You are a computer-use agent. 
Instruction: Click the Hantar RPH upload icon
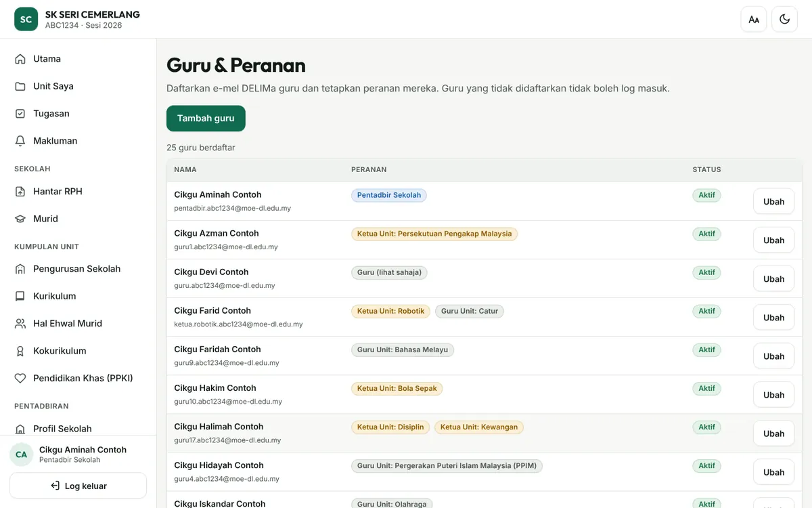pyautogui.click(x=20, y=192)
